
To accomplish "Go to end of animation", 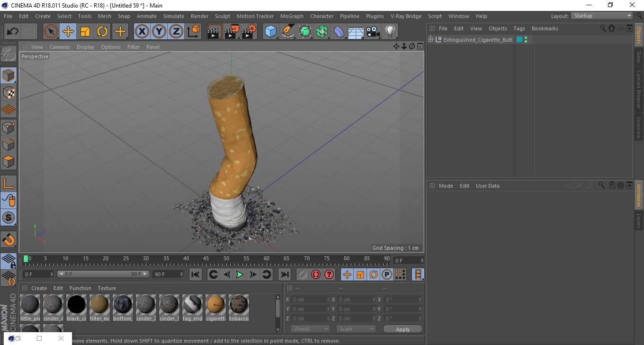I will [284, 274].
